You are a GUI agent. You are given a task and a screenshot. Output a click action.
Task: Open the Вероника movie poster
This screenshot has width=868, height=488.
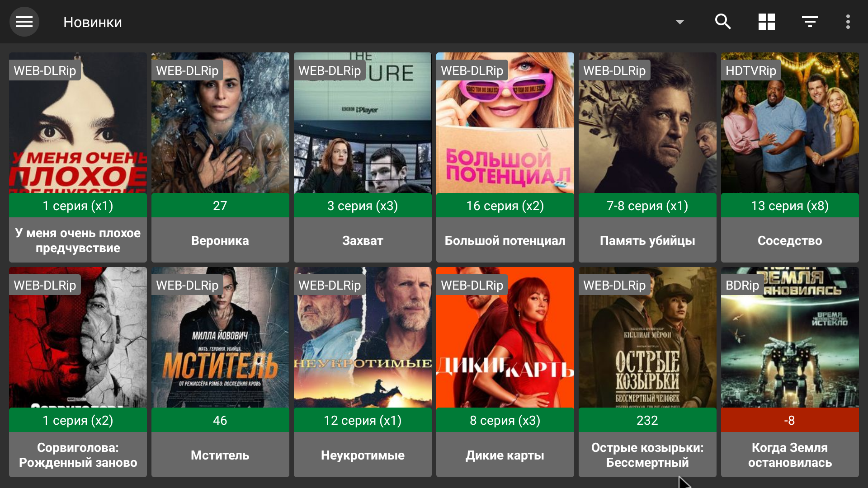coord(220,131)
